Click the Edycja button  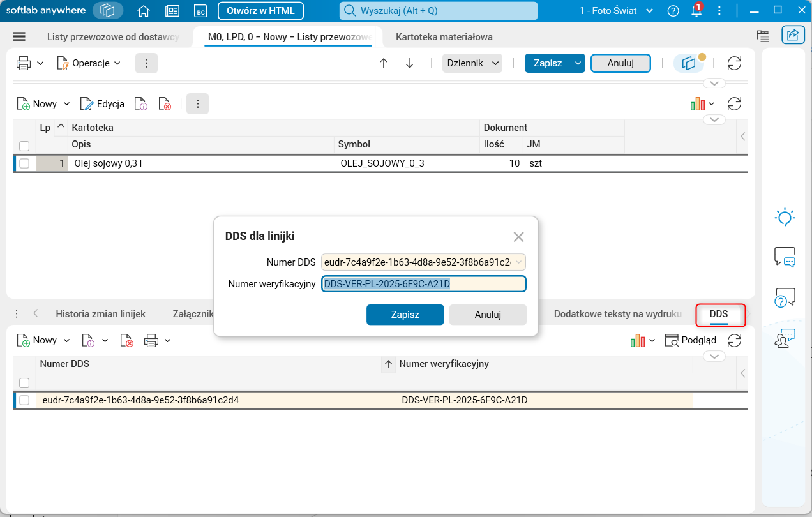click(102, 104)
